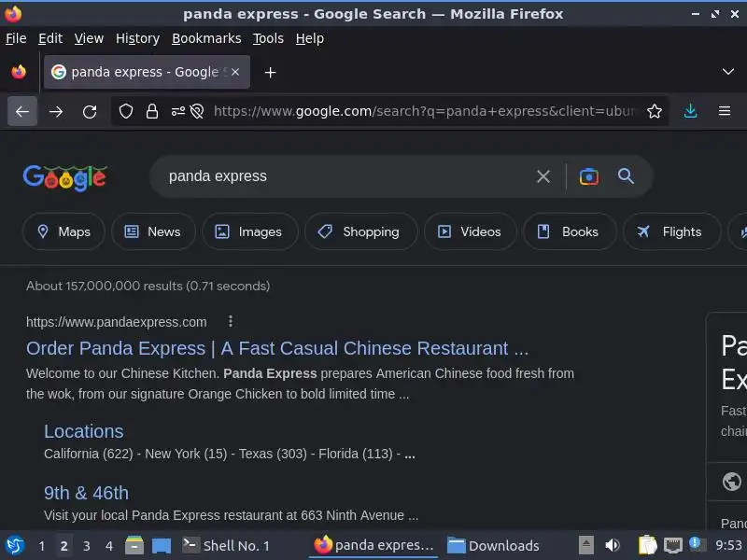
Task: Open the volume control tray icon
Action: 613,545
